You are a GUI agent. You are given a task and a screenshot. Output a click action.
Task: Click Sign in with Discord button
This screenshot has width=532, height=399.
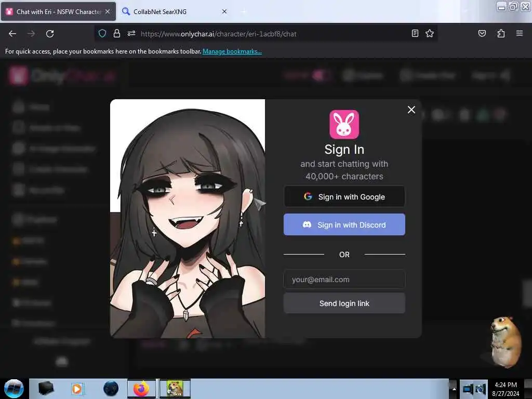tap(344, 224)
